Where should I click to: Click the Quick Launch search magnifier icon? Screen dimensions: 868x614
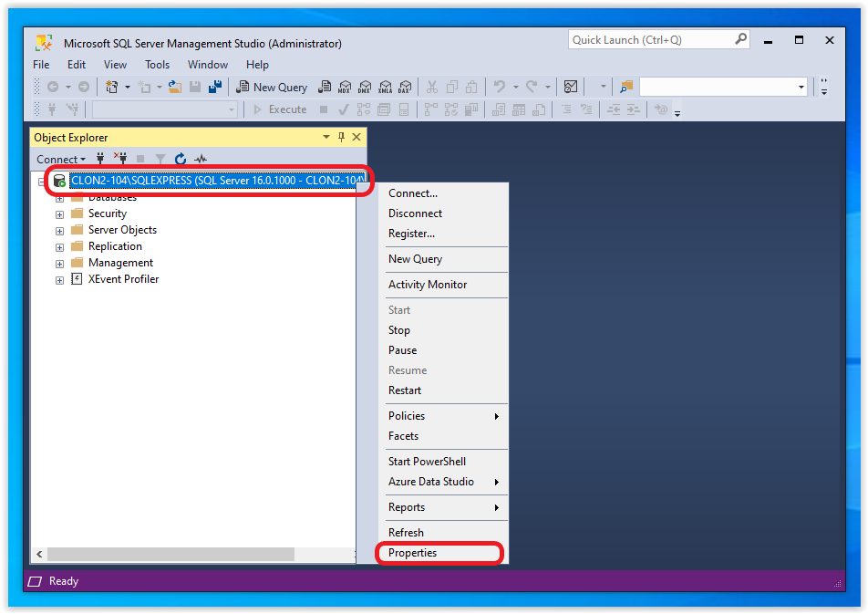740,39
